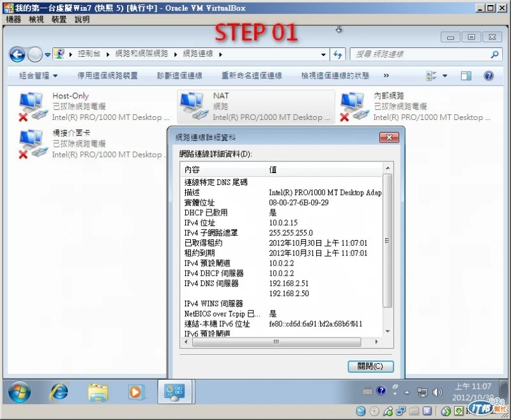Launch Windows Media Player from taskbar
Image resolution: width=511 pixels, height=420 pixels.
point(135,392)
